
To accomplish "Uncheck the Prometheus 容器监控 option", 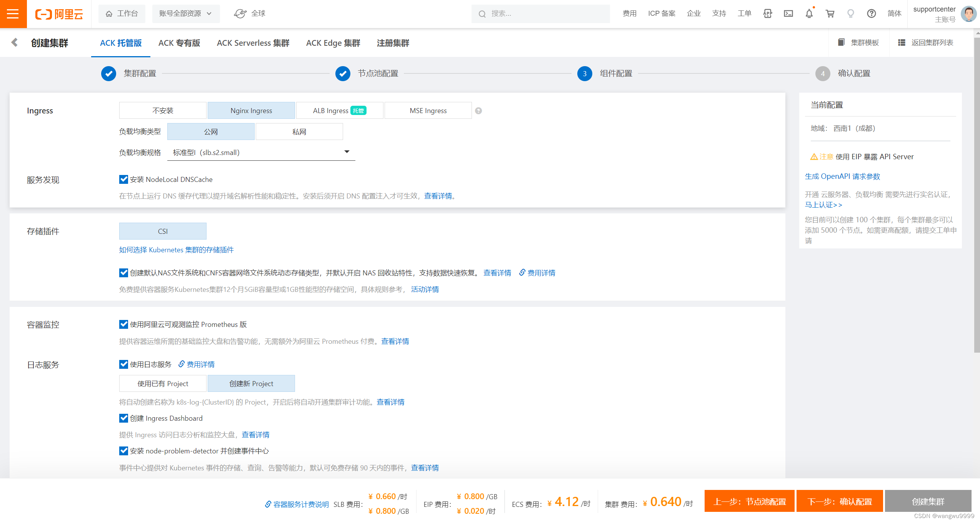I will 123,324.
